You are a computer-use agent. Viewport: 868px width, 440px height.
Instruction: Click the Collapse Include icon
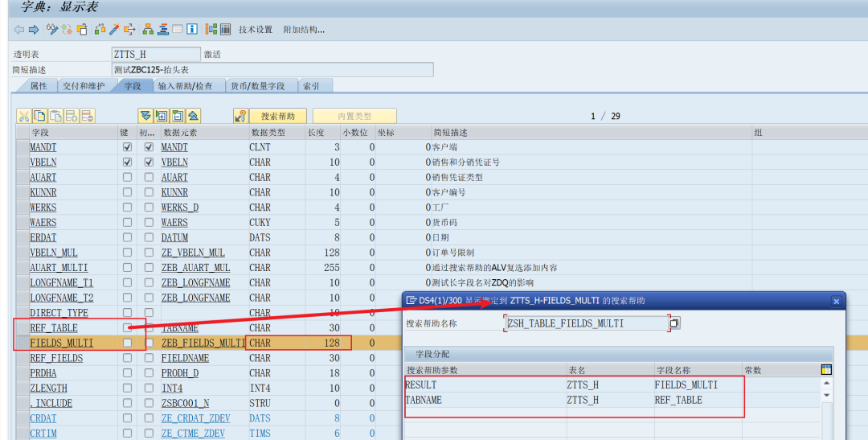pos(178,116)
